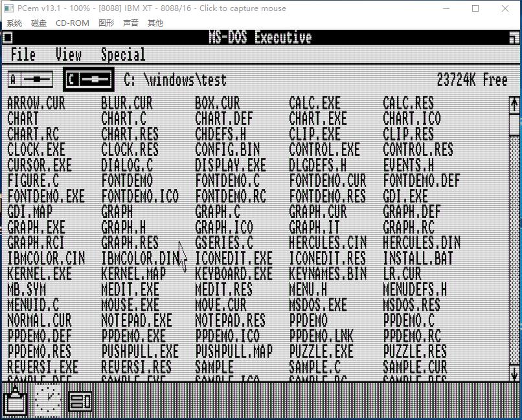Select the file DISPLAY.EXE

click(x=231, y=165)
